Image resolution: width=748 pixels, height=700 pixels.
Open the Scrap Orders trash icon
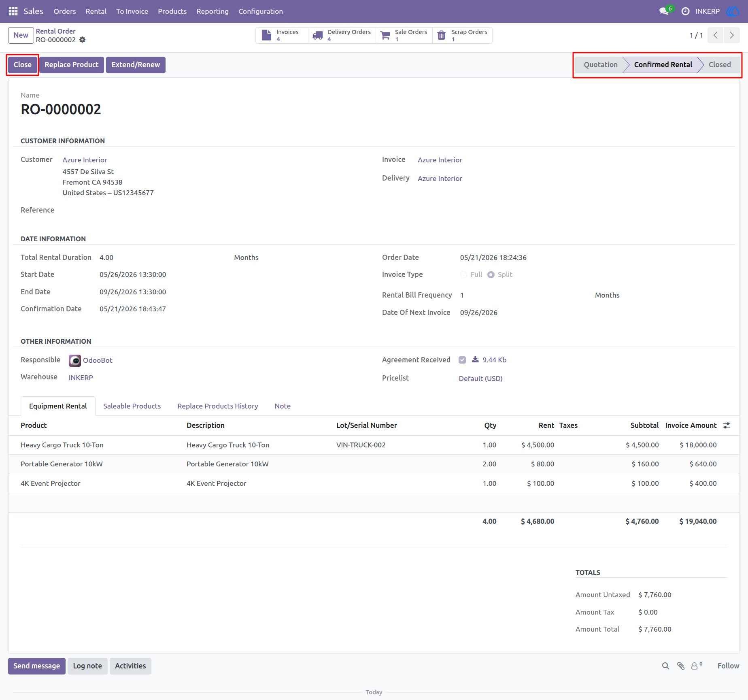[x=442, y=36]
